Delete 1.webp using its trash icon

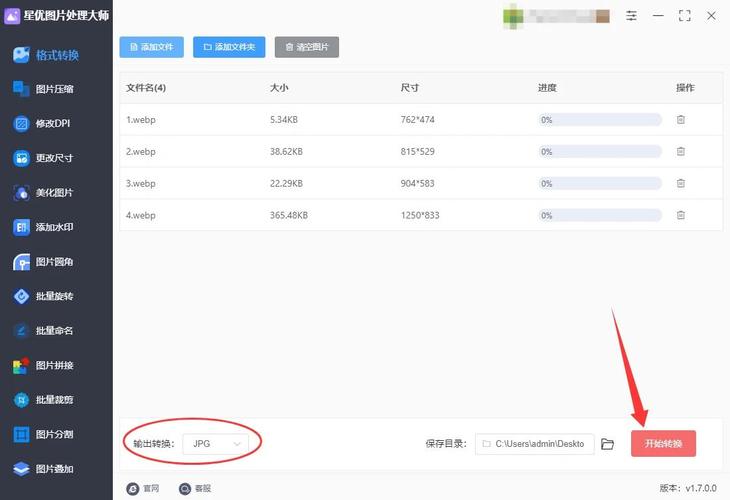click(681, 120)
